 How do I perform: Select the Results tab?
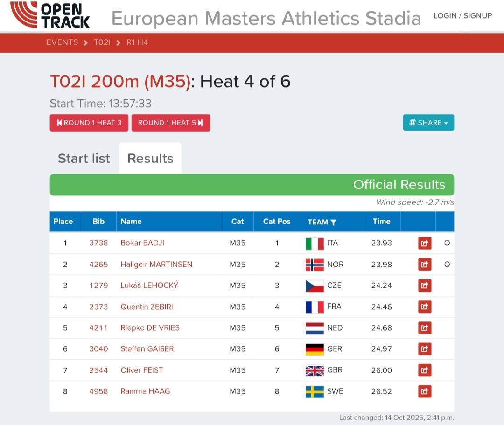[150, 159]
